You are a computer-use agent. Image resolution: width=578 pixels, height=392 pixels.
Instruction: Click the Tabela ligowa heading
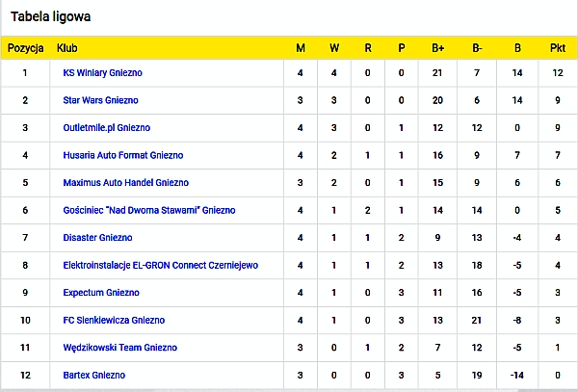pyautogui.click(x=50, y=17)
